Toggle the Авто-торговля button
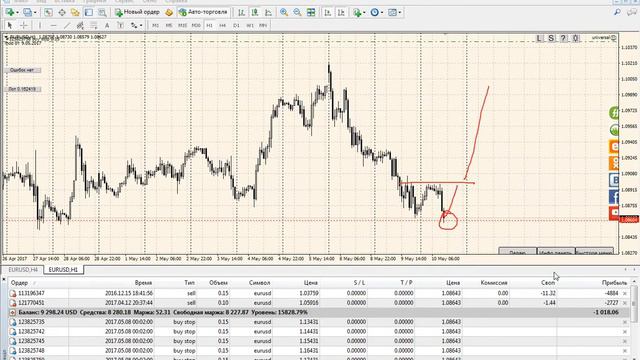Screen dimensions: 640x360 (x=203, y=12)
